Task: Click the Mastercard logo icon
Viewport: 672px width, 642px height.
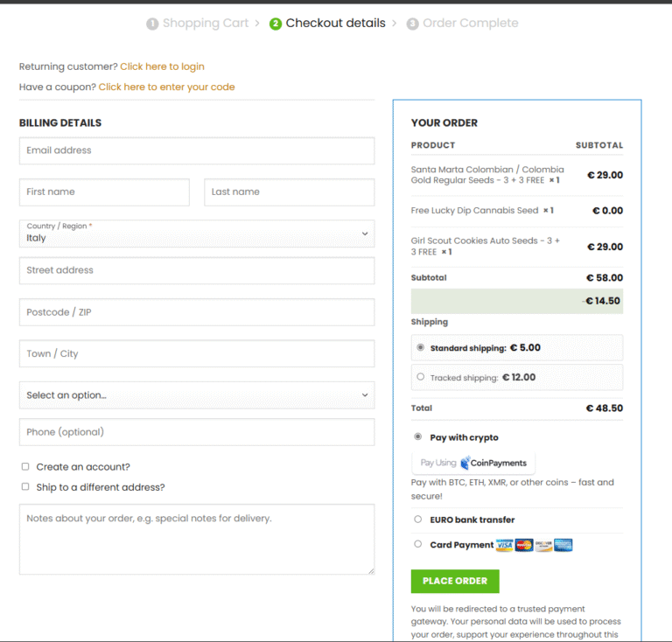Action: pyautogui.click(x=524, y=545)
